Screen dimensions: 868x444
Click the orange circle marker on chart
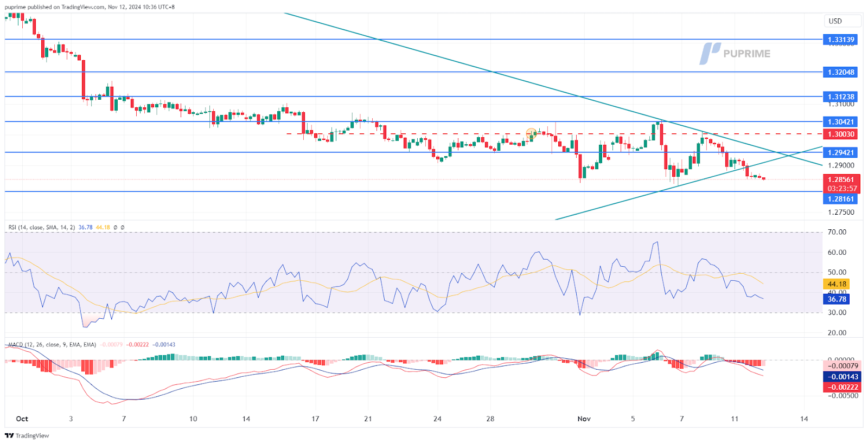[531, 132]
